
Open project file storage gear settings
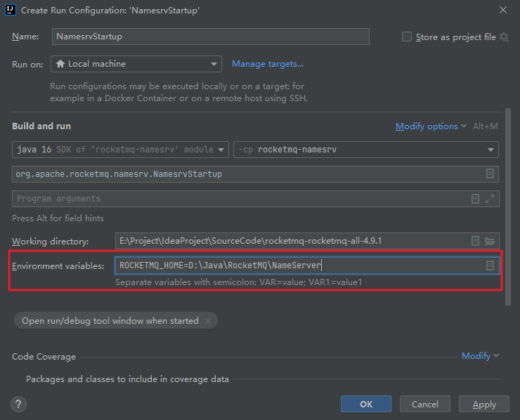pyautogui.click(x=504, y=37)
